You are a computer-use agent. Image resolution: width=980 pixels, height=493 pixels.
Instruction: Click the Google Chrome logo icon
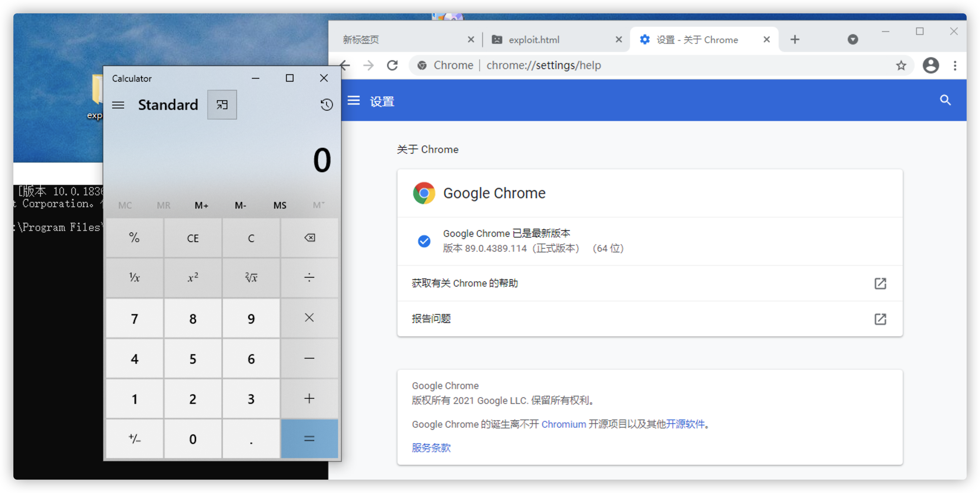click(424, 193)
